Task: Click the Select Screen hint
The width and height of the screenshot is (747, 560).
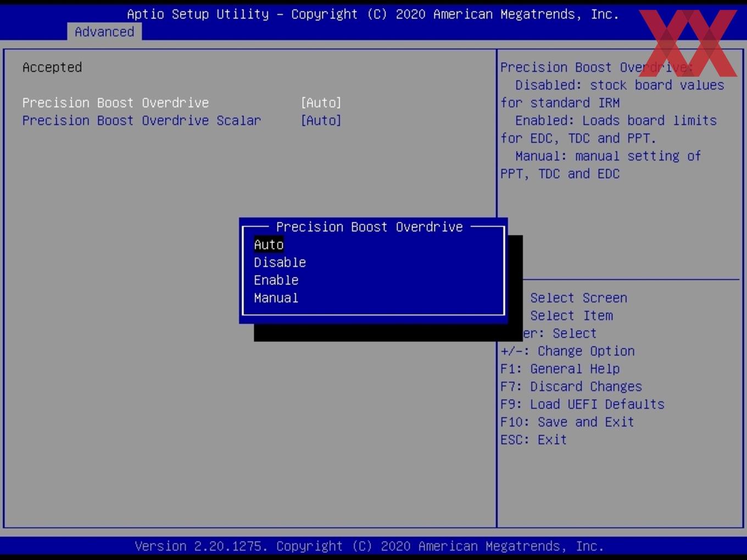Action: tap(578, 298)
